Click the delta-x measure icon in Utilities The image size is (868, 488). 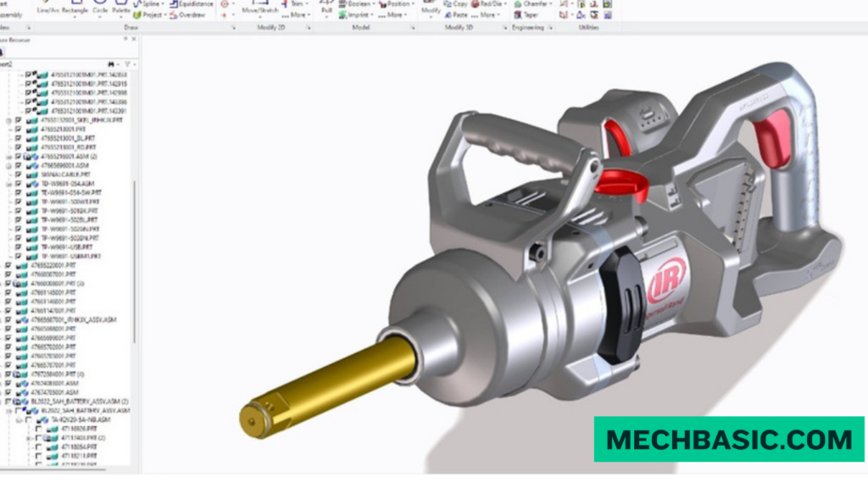click(x=580, y=15)
